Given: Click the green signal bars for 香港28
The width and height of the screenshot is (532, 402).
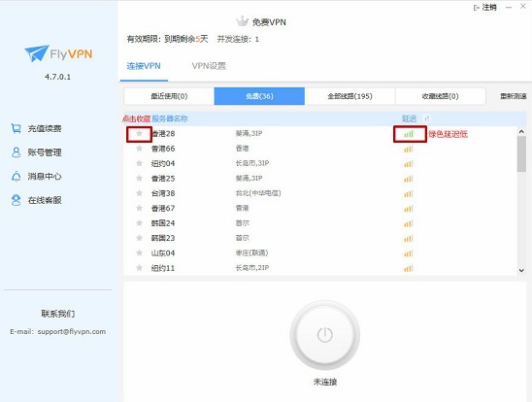Looking at the screenshot, I should pyautogui.click(x=409, y=134).
